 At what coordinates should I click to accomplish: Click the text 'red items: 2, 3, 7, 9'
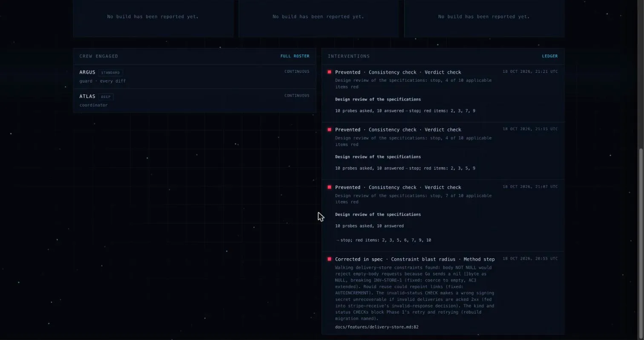point(449,111)
